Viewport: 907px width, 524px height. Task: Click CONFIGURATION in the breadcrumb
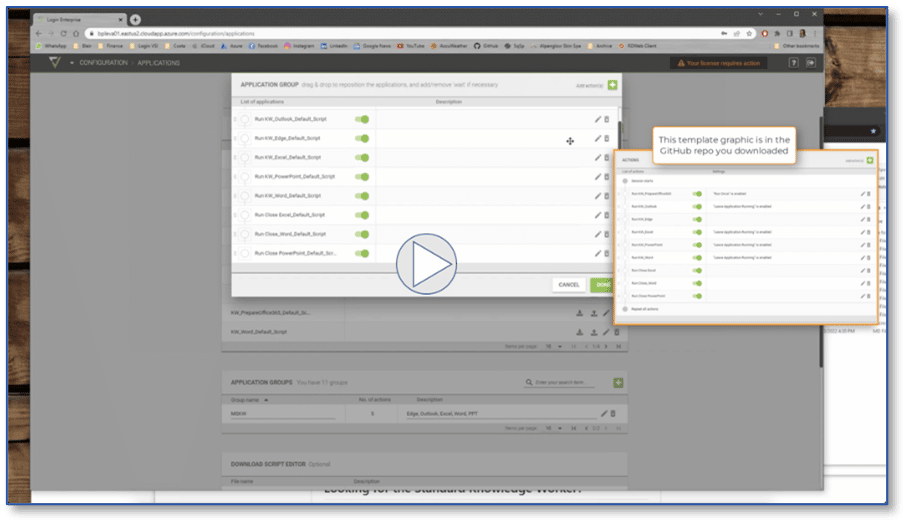[x=104, y=62]
